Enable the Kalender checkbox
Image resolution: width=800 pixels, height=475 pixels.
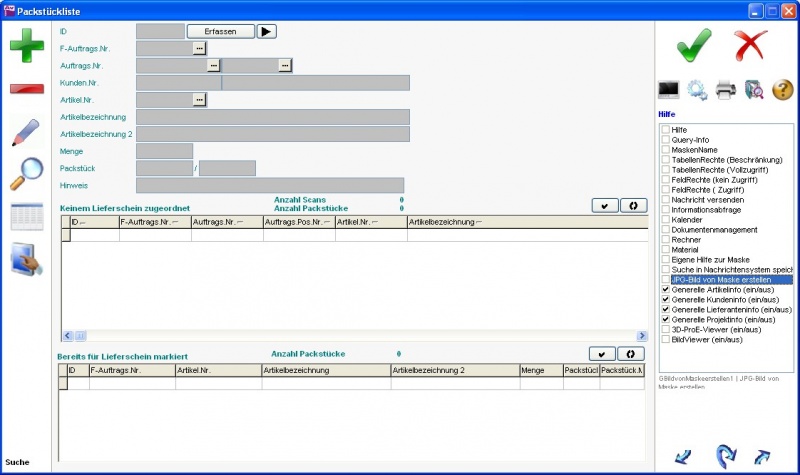tap(665, 220)
